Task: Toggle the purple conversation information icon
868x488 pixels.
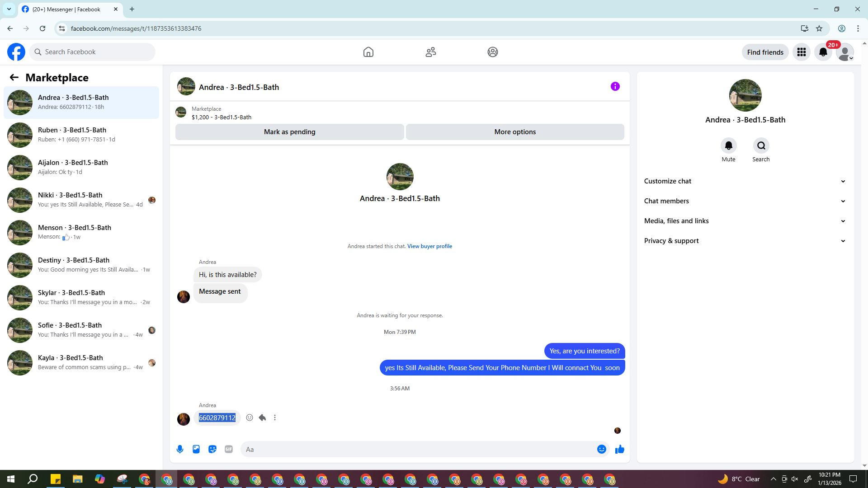Action: [x=615, y=86]
